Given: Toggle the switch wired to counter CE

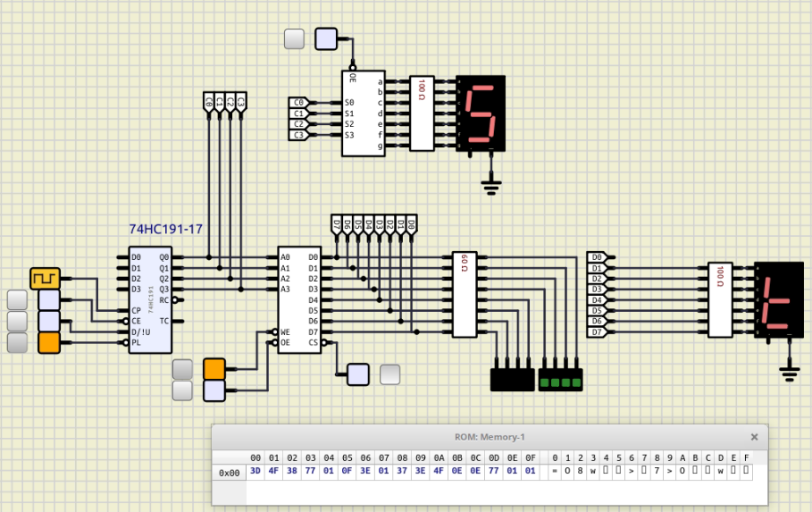Looking at the screenshot, I should [49, 300].
